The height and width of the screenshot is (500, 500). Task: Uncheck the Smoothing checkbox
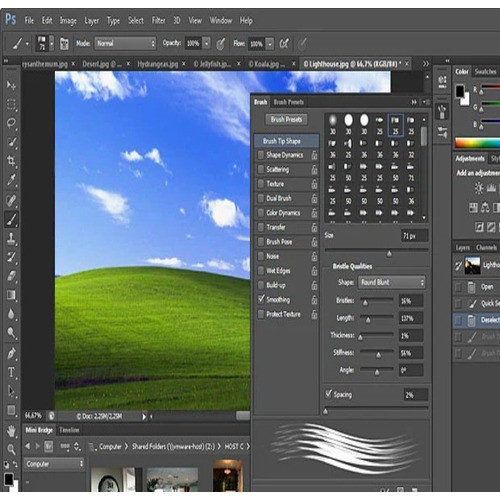261,299
